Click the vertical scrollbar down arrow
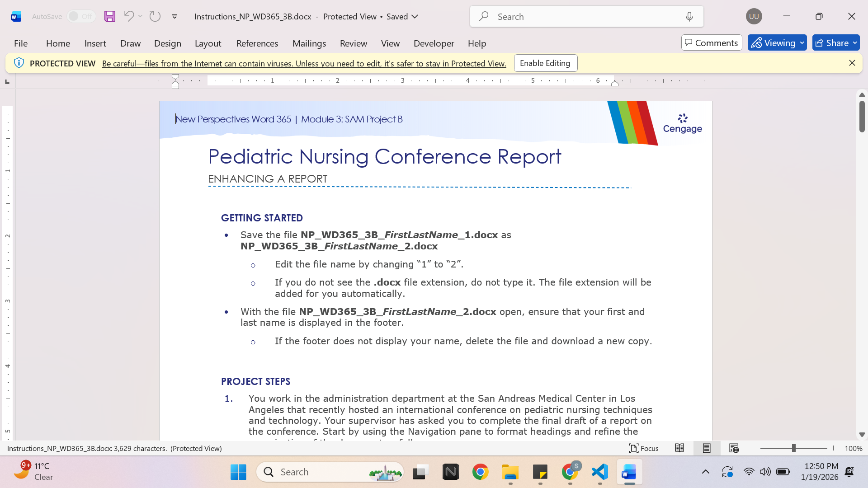Screen dimensions: 868x488 point(862,435)
